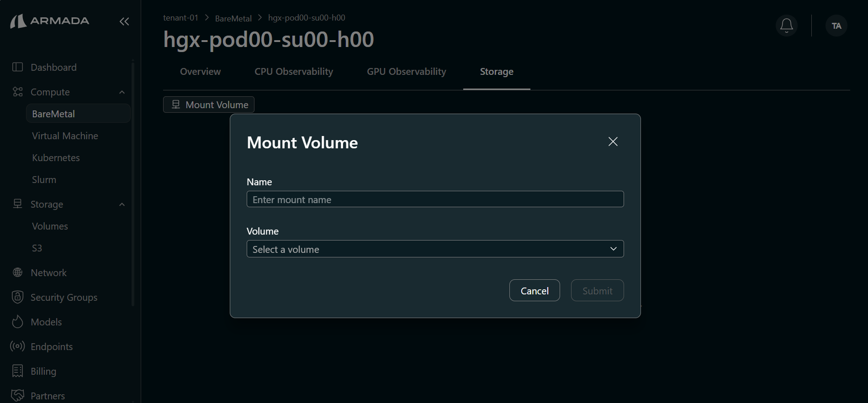868x403 pixels.
Task: Select the Storage tab
Action: coord(497,72)
